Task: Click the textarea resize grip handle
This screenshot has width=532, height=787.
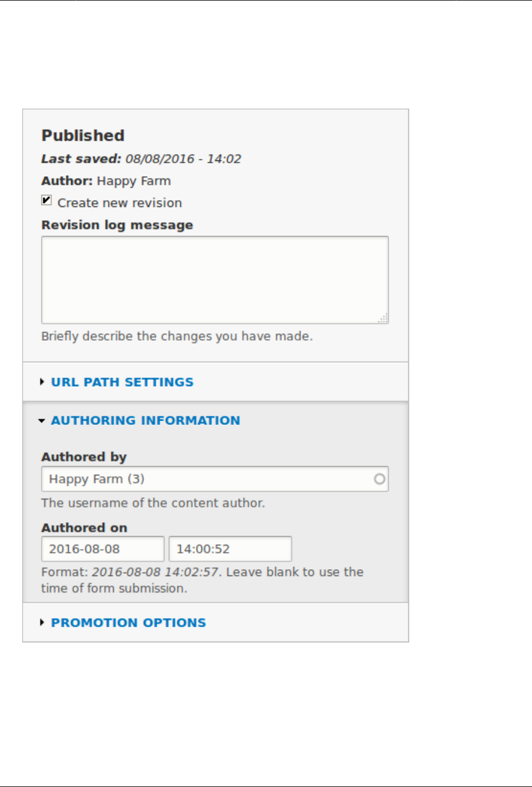Action: coord(384,318)
